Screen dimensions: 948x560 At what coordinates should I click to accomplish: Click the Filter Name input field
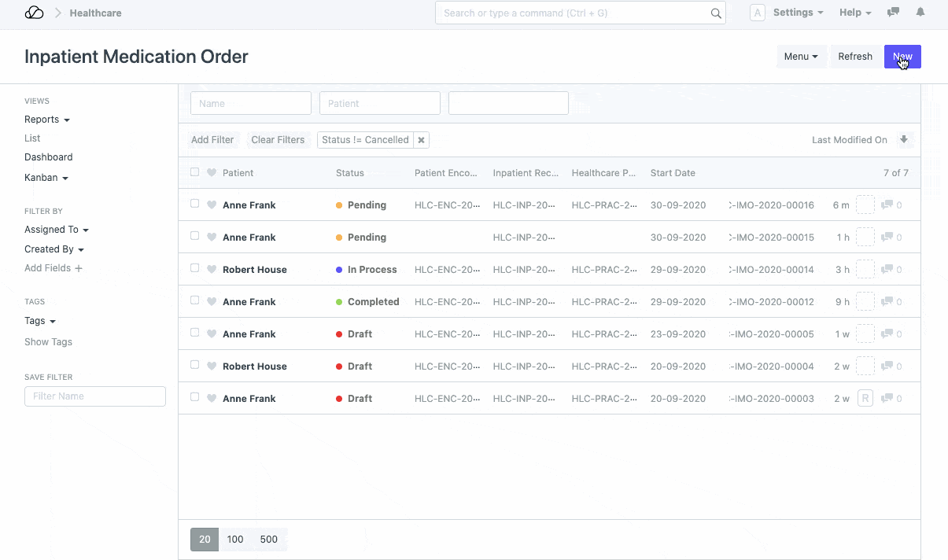pos(95,396)
